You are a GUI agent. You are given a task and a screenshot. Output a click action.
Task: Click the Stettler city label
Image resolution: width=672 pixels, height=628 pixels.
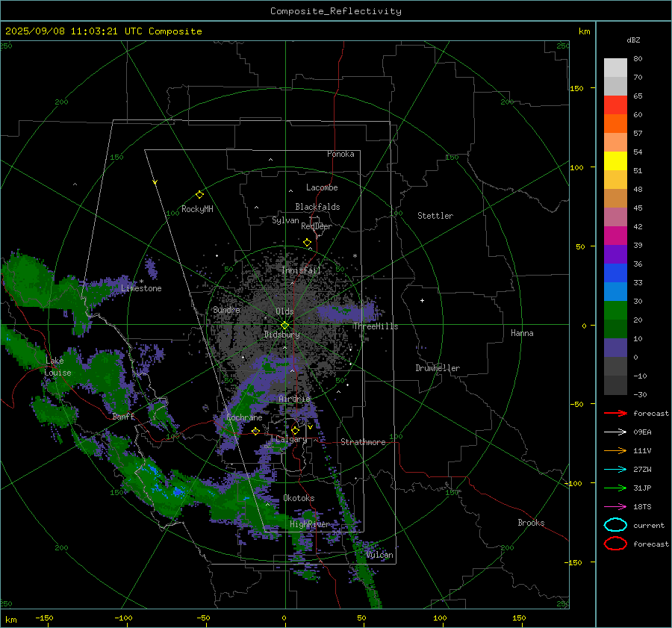(435, 216)
